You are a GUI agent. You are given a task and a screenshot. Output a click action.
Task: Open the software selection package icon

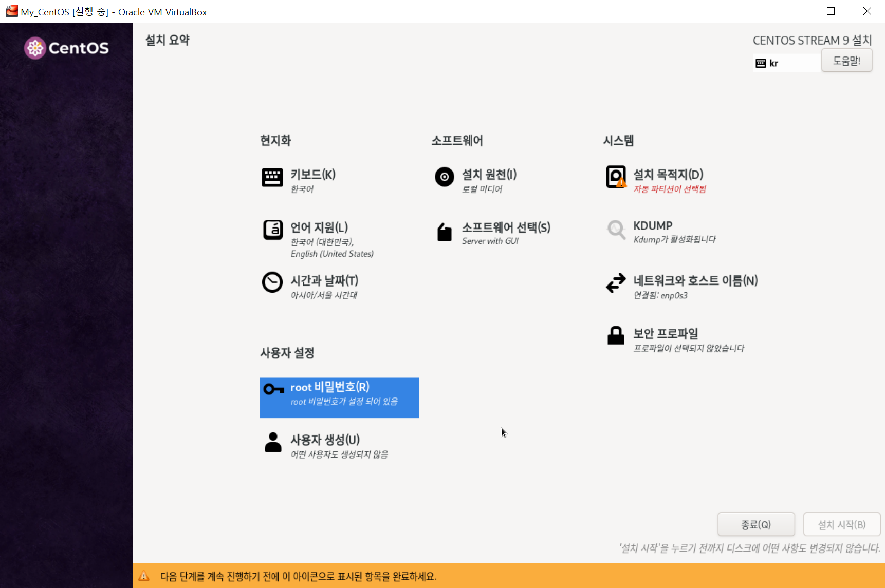445,232
